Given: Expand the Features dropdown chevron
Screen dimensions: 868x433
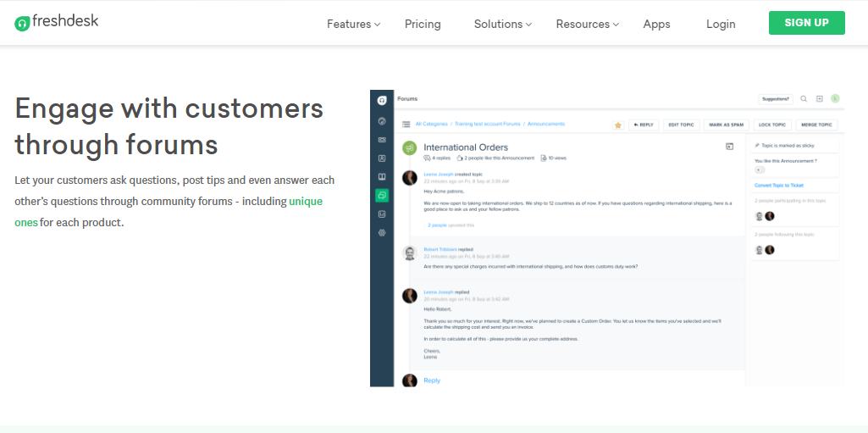Looking at the screenshot, I should tap(377, 25).
